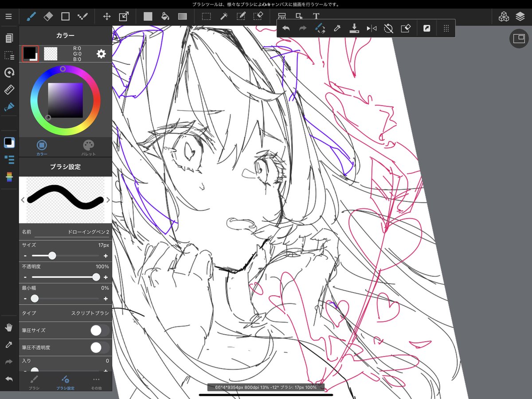Toggle 筆圧不透明度 pressure opacity switch
Image resolution: width=532 pixels, height=399 pixels.
100,348
